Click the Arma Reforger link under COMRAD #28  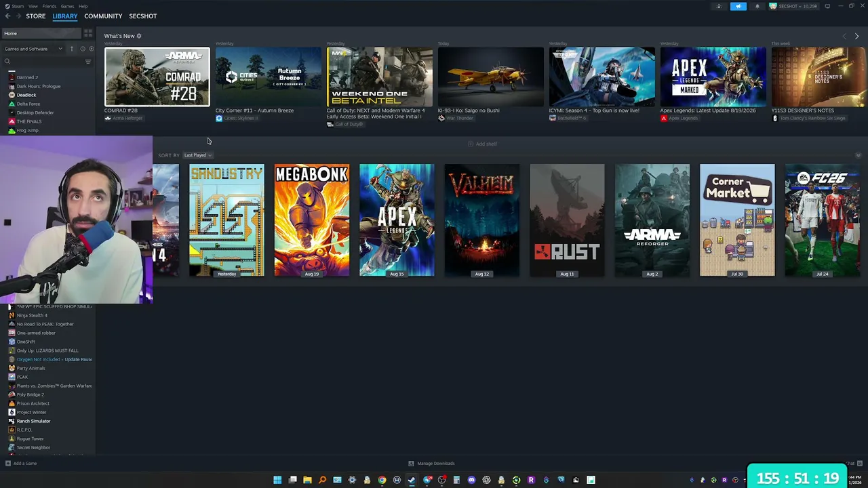pos(127,119)
